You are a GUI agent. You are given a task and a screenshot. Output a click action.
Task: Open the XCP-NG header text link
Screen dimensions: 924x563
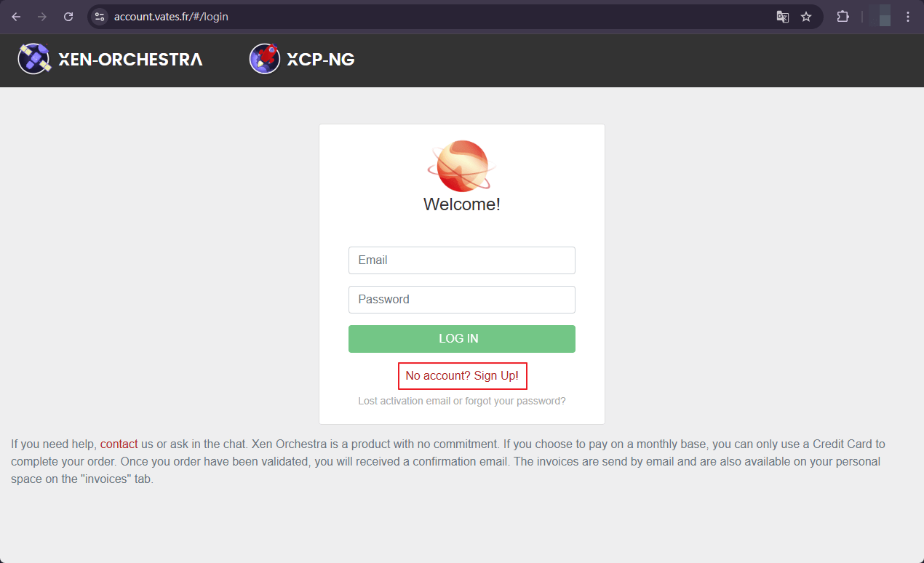pyautogui.click(x=321, y=60)
